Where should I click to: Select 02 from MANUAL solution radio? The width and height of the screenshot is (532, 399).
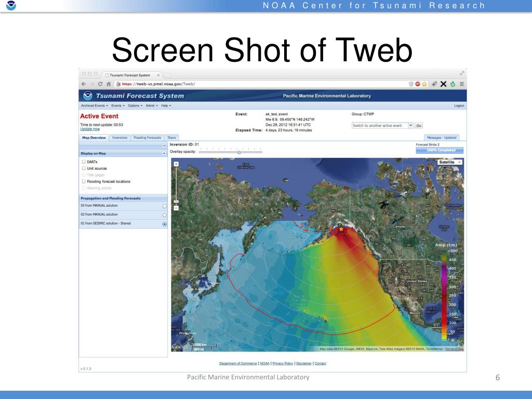tap(165, 215)
